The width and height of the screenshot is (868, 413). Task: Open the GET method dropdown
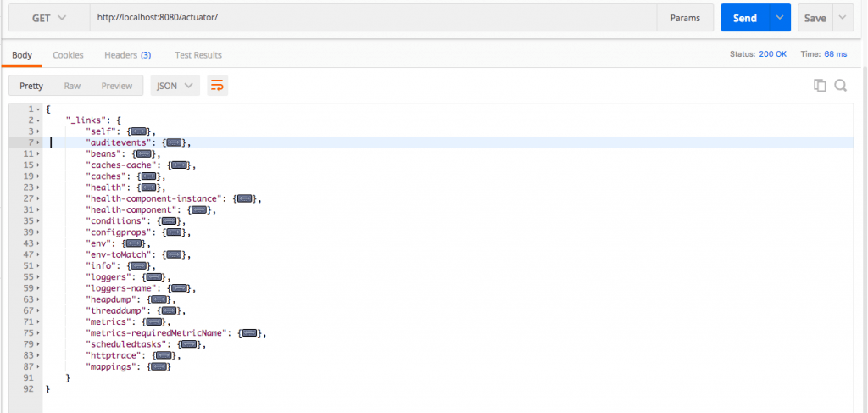[49, 18]
